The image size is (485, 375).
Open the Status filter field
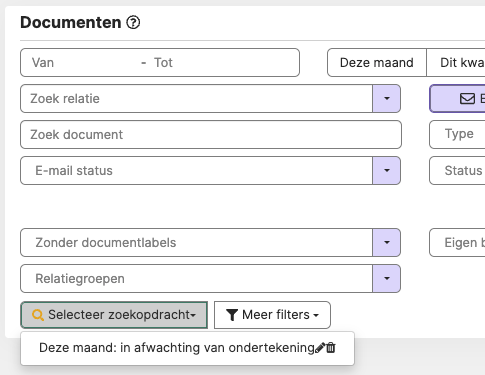pos(457,171)
